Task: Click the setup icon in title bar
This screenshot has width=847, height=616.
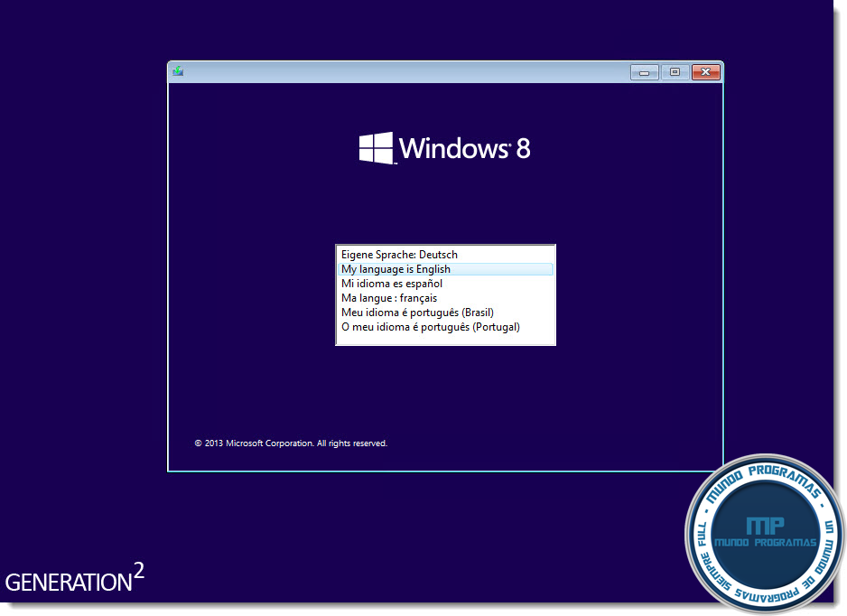Action: [x=178, y=71]
